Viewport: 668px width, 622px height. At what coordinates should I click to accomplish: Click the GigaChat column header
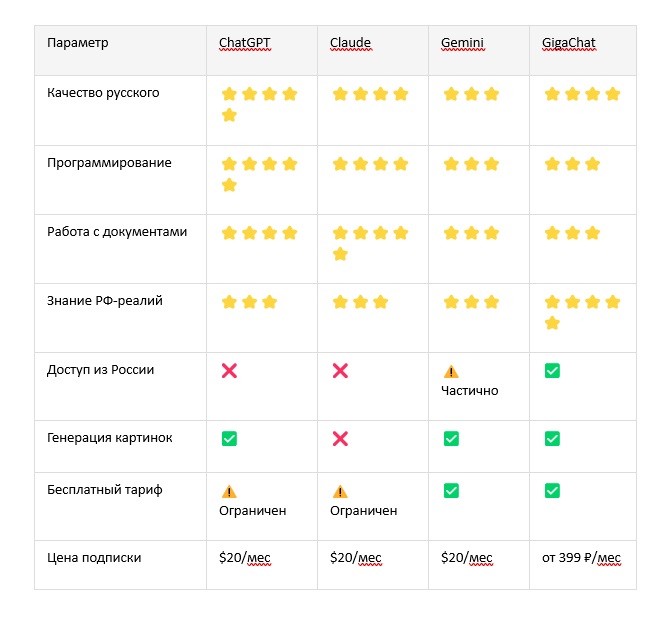pos(569,43)
